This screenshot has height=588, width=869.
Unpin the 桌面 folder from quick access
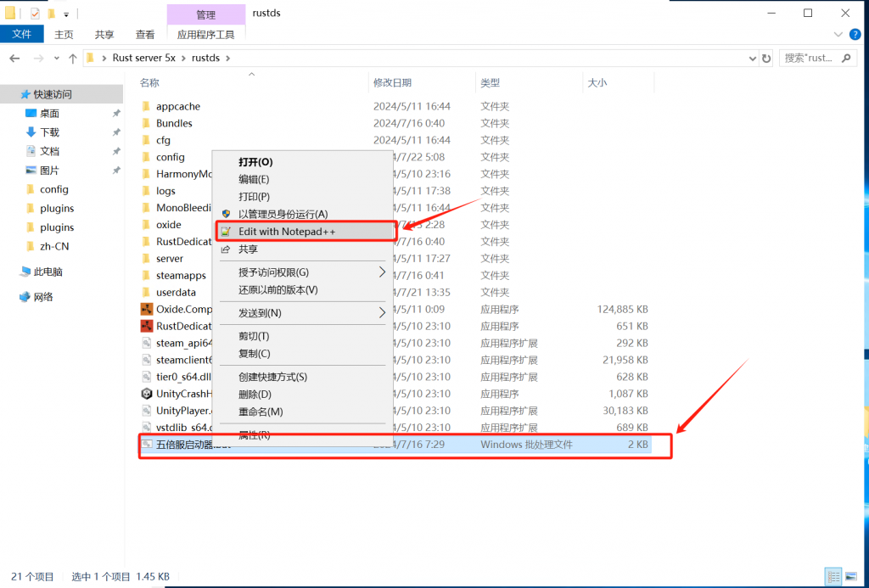(116, 113)
